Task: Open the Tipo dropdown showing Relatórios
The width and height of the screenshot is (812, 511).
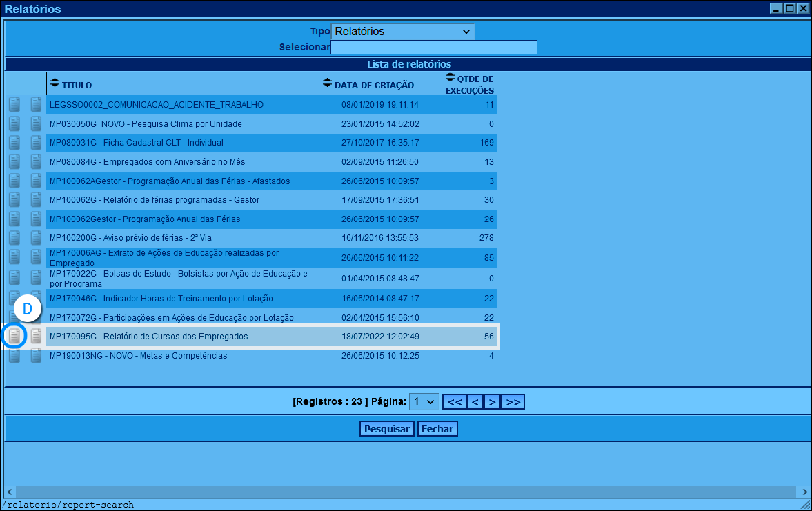Action: coord(403,32)
